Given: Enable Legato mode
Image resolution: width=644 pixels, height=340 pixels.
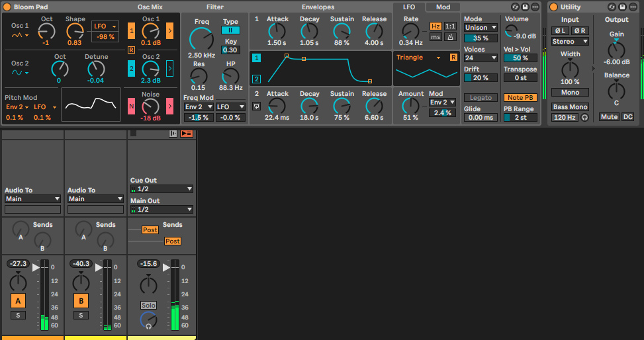Looking at the screenshot, I should [x=481, y=98].
